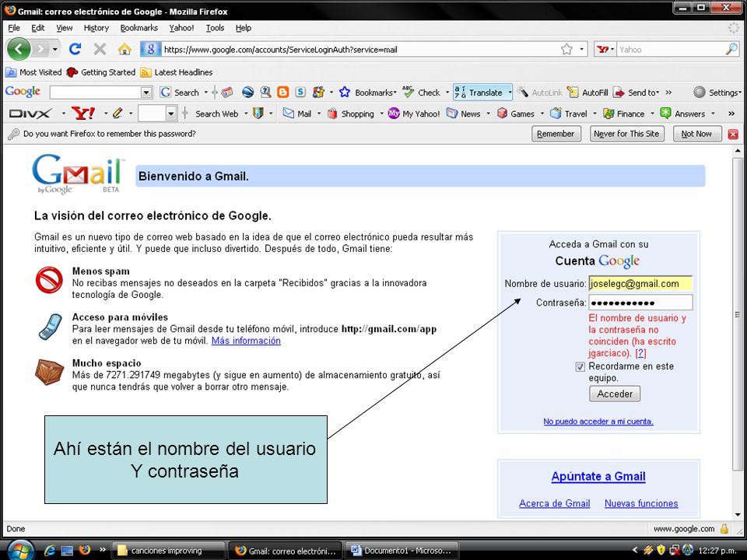Open the Apúntate a Gmail link
This screenshot has width=747, height=560.
(598, 477)
